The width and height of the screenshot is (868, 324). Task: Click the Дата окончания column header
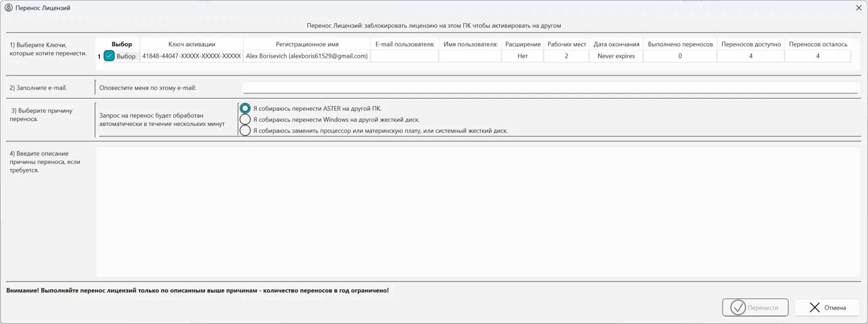pos(616,44)
